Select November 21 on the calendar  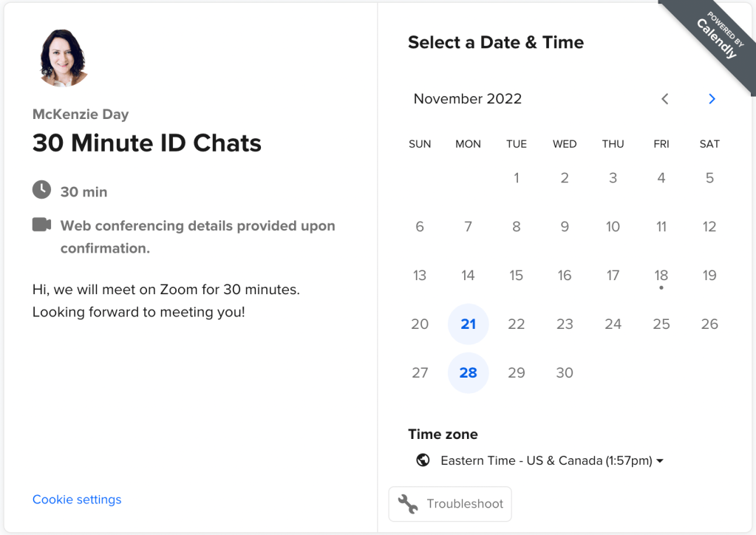(x=468, y=324)
